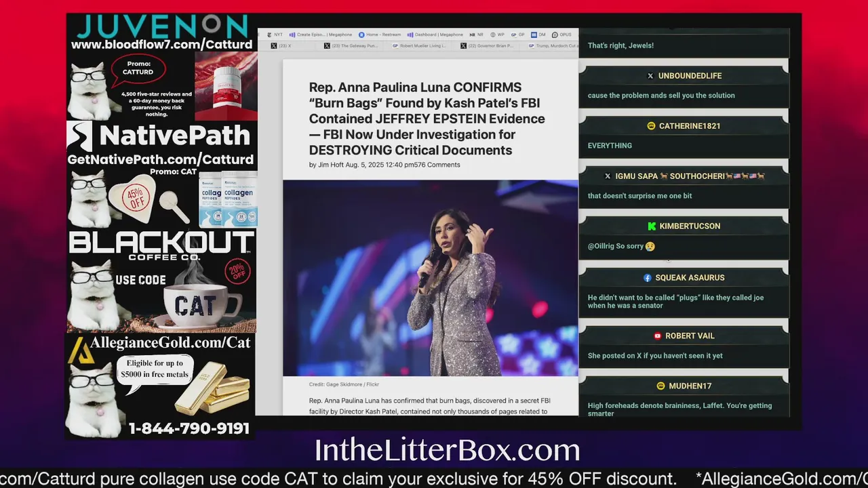Switch to the (23) X browser tab
This screenshot has height=488, width=868.
tap(281, 46)
